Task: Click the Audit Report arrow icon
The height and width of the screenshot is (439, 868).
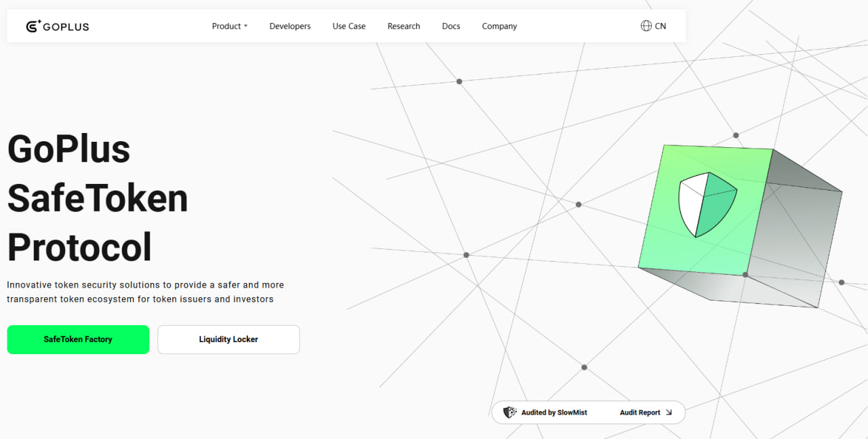Action: [669, 413]
